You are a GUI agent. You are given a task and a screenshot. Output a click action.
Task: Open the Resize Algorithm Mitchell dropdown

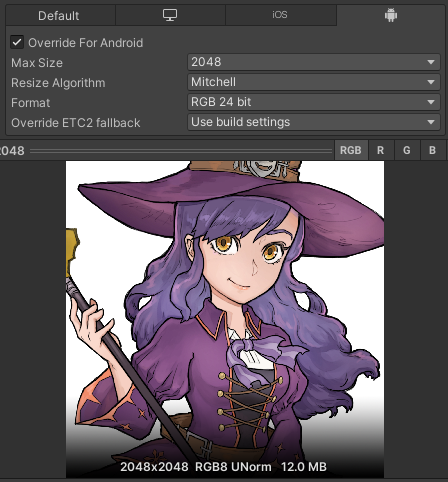[314, 82]
